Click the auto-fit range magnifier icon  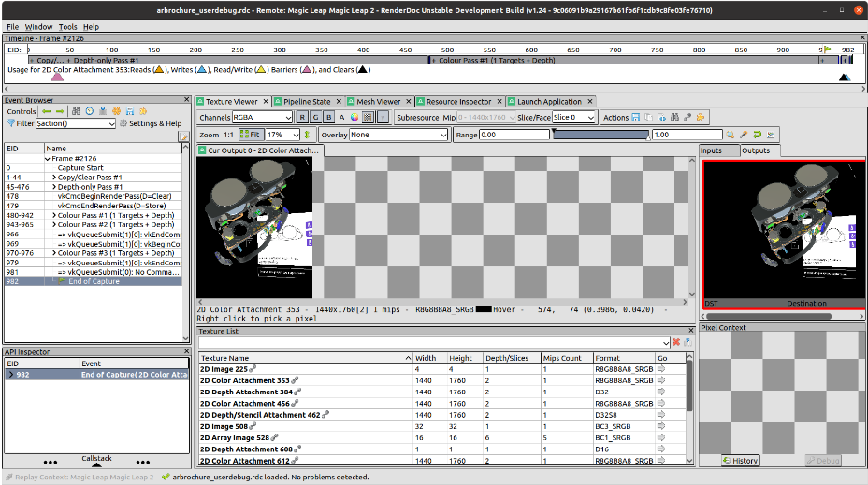[x=731, y=135]
